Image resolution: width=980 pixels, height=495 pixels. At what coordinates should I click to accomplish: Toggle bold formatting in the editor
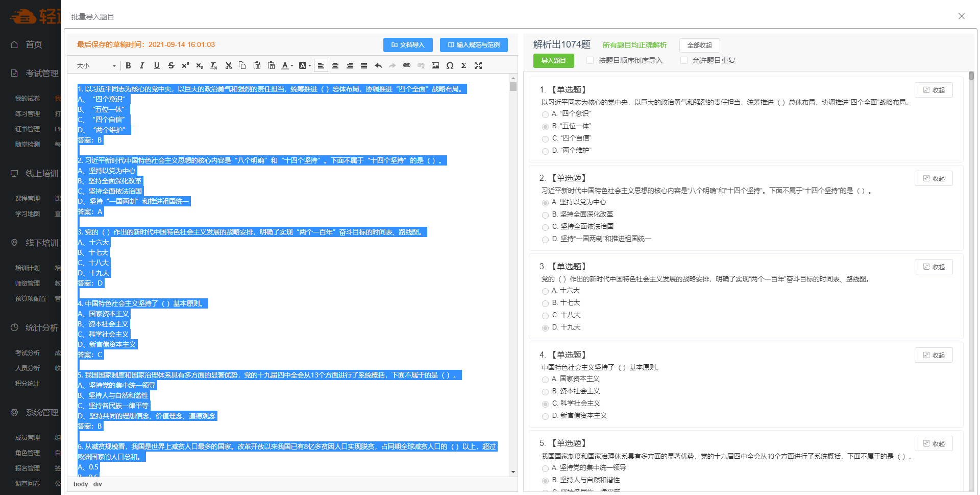[128, 65]
